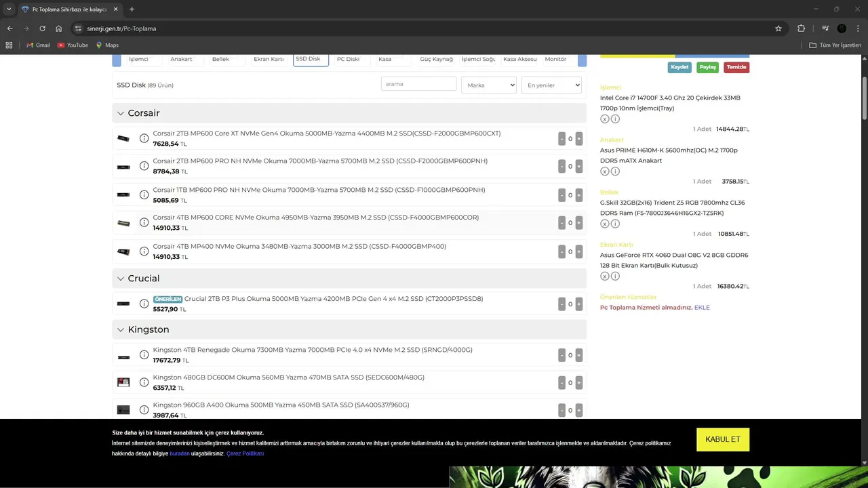Remove G.Skill Trident Z5 RAM from build

[x=604, y=224]
